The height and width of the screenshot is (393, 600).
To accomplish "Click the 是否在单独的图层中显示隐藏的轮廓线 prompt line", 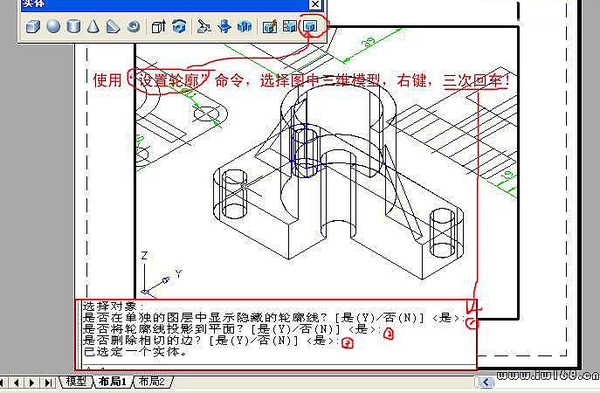I will click(274, 317).
